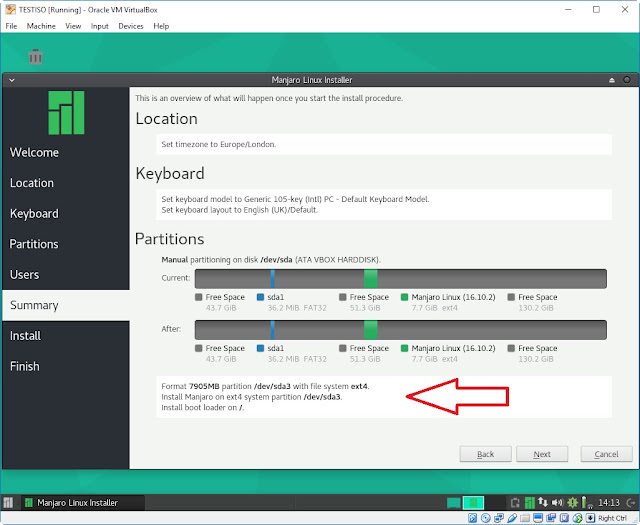Open the battery power tray icon
640x525 pixels.
[x=586, y=503]
